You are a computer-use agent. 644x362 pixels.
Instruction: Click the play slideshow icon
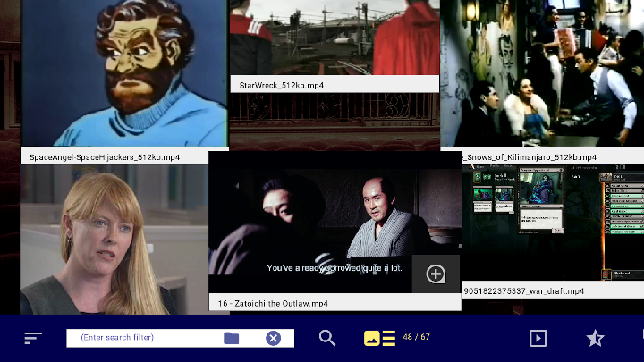pyautogui.click(x=538, y=338)
